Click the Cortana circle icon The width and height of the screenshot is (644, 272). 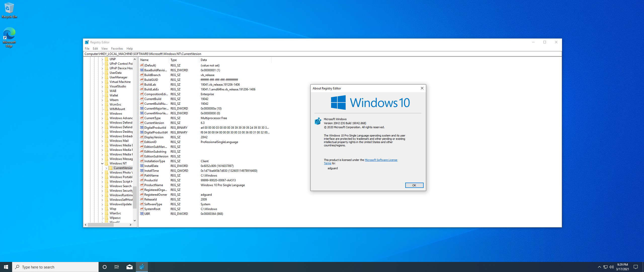pos(105,267)
